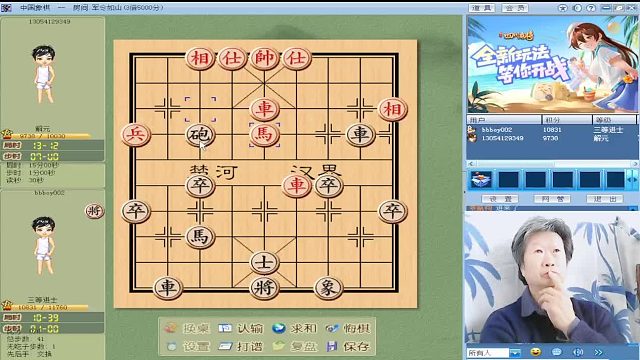Click the 网管 admin button
The image size is (640, 360).
coord(552,199)
